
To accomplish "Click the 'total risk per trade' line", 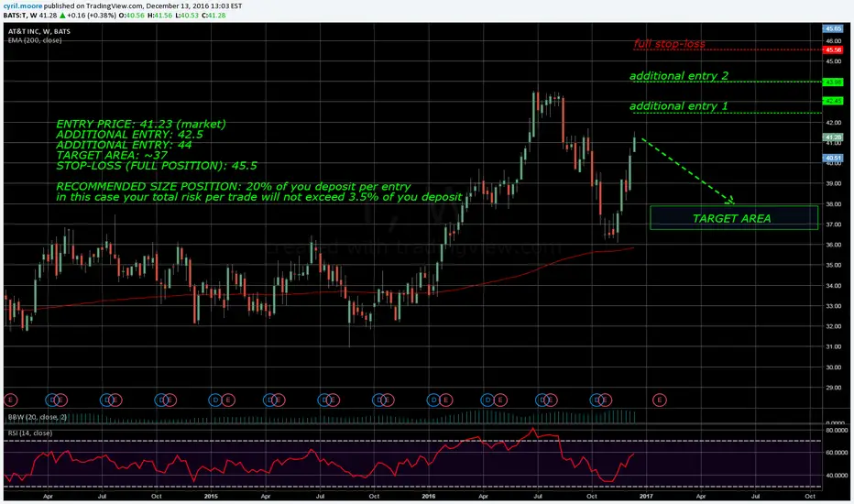I will [259, 197].
